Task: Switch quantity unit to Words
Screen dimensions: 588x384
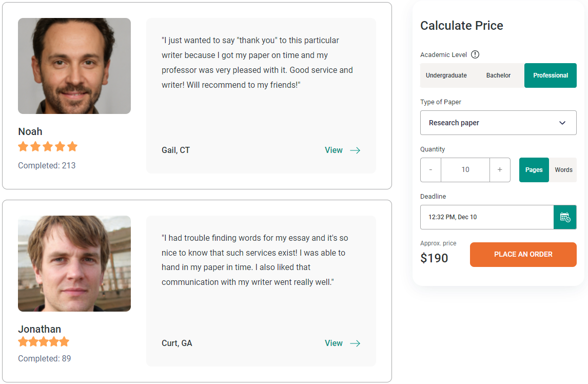Action: [x=563, y=170]
